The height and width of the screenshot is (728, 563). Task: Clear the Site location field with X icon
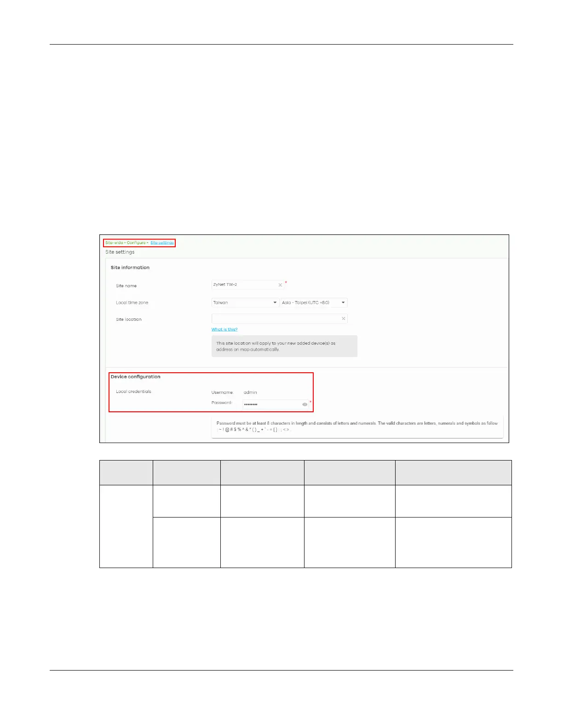pos(343,318)
